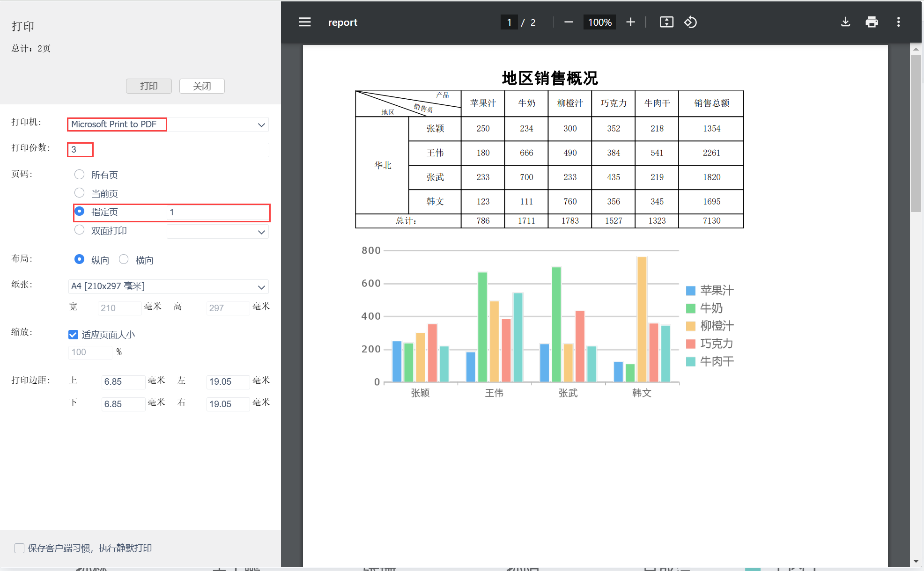This screenshot has width=924, height=571.
Task: Open the more actions three-dot menu
Action: (898, 22)
